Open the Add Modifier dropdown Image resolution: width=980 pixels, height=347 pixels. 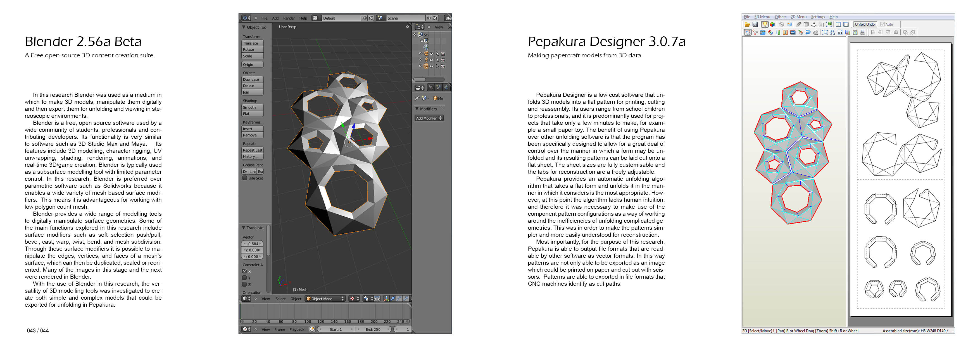pyautogui.click(x=429, y=118)
